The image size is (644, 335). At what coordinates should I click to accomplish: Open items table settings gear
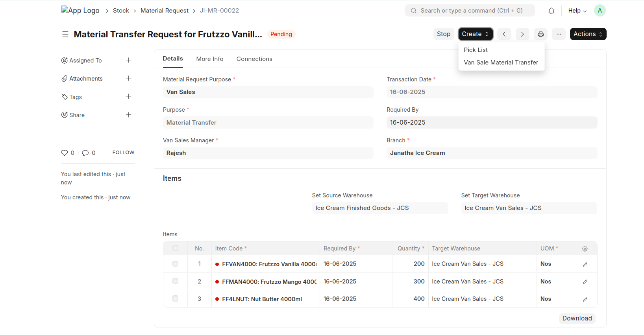pos(585,248)
